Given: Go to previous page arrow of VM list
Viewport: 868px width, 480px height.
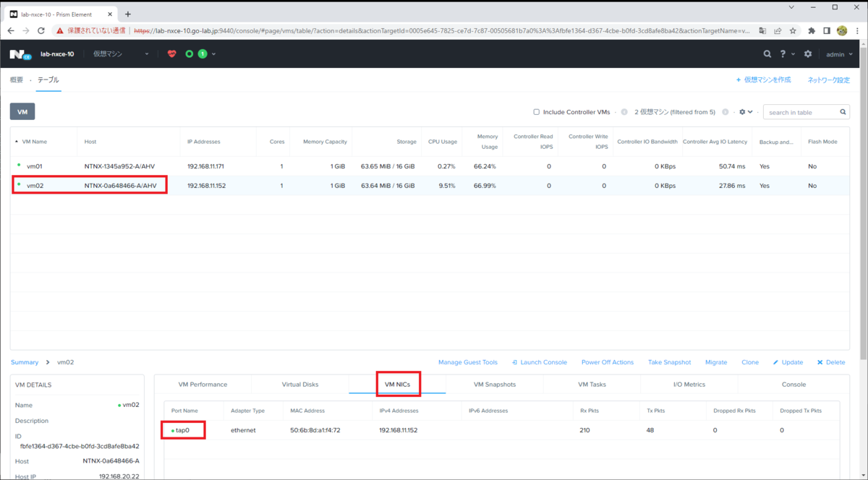Looking at the screenshot, I should tap(624, 112).
